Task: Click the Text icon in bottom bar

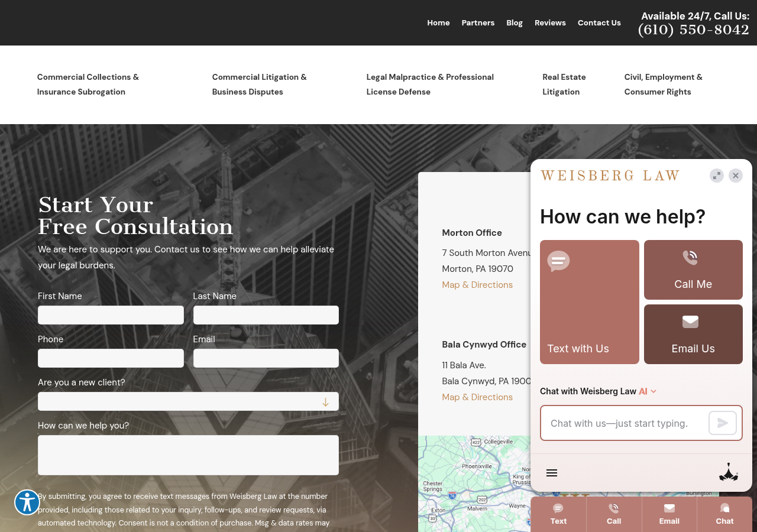Action: pyautogui.click(x=558, y=514)
